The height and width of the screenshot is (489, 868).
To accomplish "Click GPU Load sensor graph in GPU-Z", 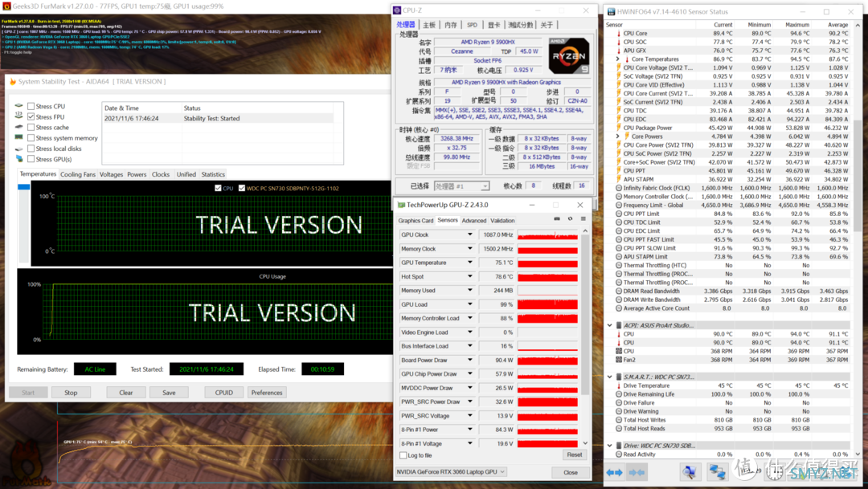I will click(547, 304).
